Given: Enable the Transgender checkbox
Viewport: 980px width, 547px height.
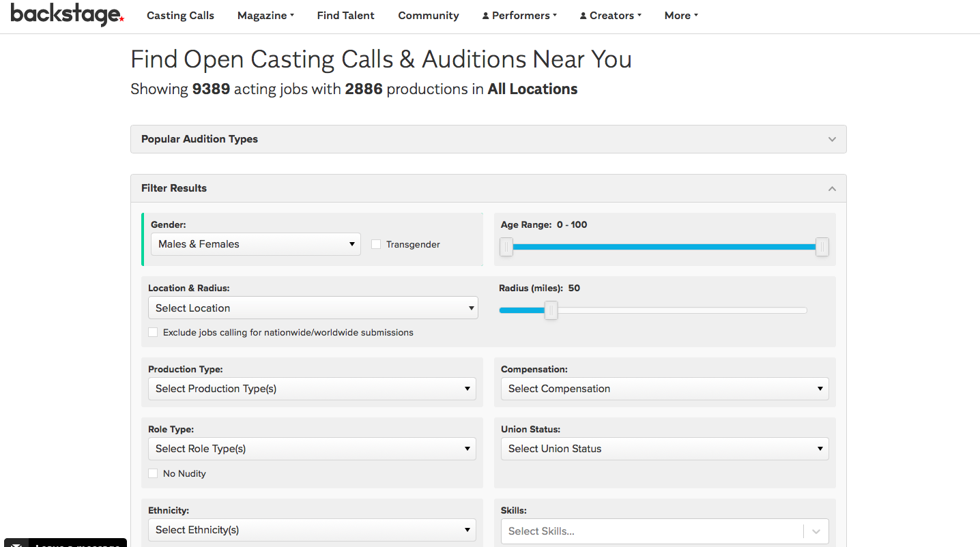Looking at the screenshot, I should point(376,244).
